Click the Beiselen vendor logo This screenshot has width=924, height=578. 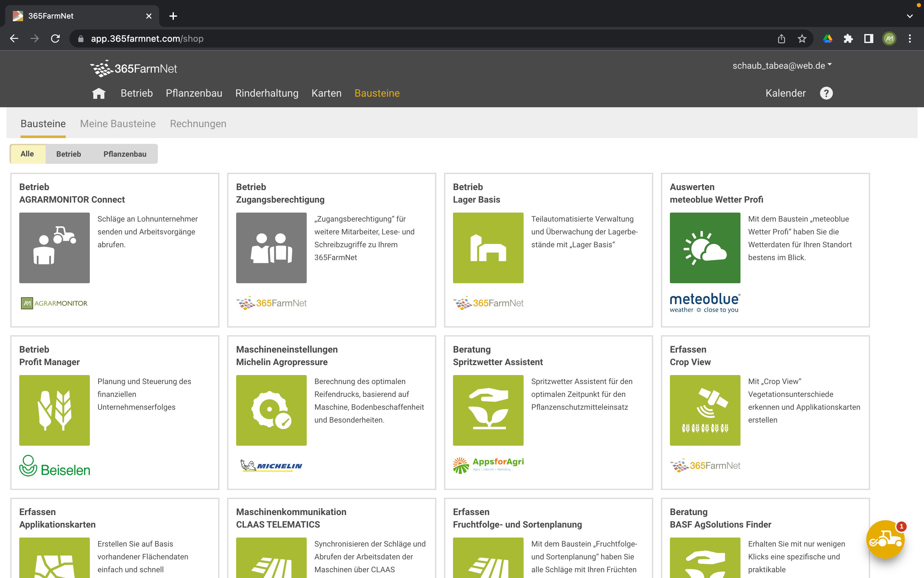55,466
